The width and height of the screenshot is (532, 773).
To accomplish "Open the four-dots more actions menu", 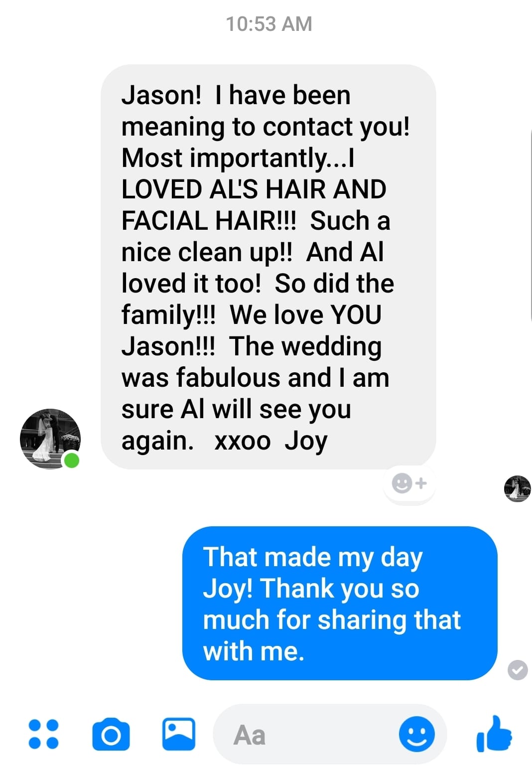I will coord(44,734).
